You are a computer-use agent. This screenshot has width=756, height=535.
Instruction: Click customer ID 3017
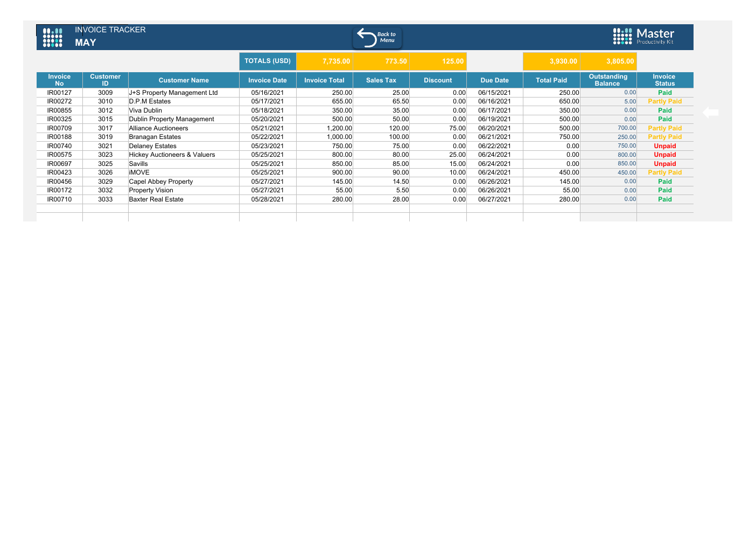pos(106,128)
